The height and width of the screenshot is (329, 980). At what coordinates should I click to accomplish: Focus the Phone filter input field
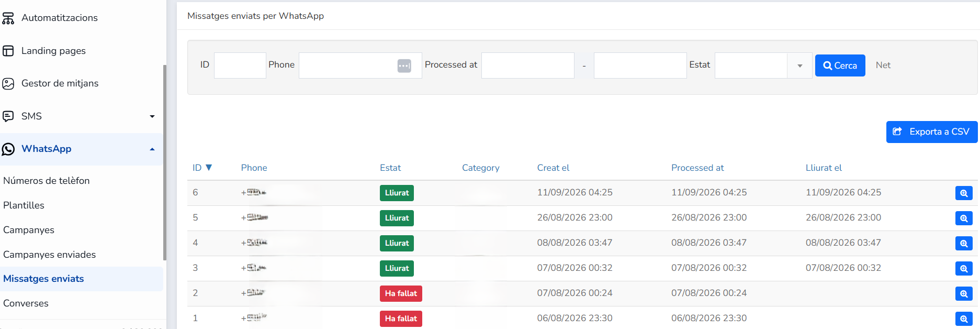pos(360,65)
